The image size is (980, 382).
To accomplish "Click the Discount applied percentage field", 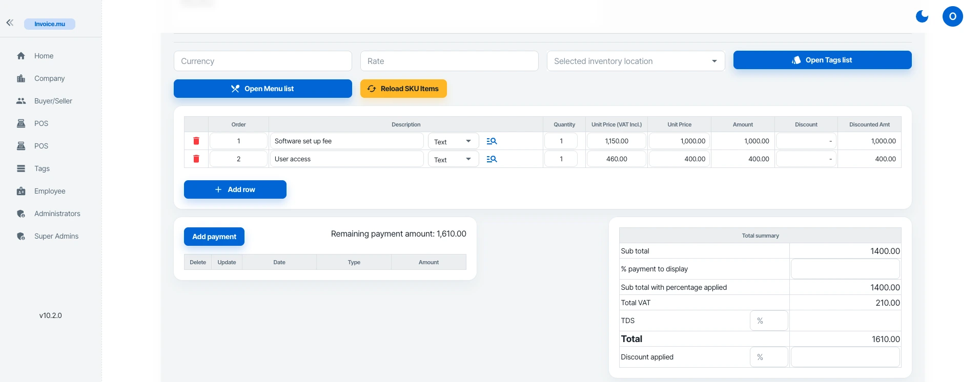I will pos(769,357).
